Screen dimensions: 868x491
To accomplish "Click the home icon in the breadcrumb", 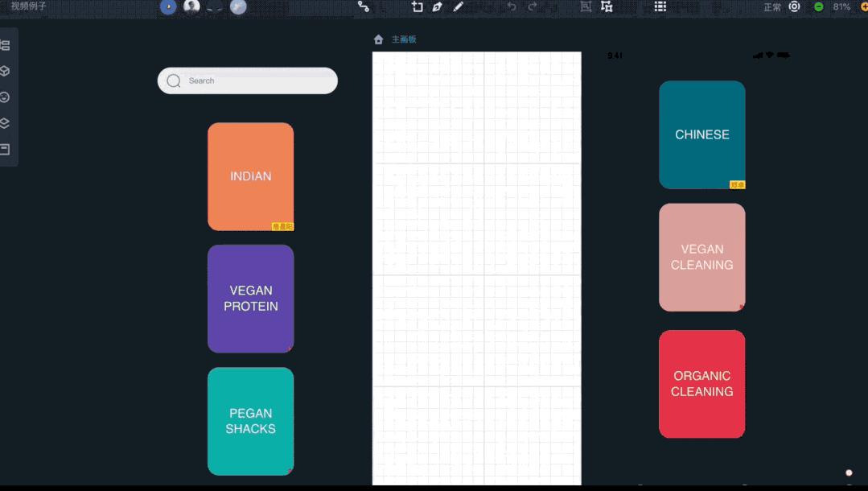I will click(379, 39).
